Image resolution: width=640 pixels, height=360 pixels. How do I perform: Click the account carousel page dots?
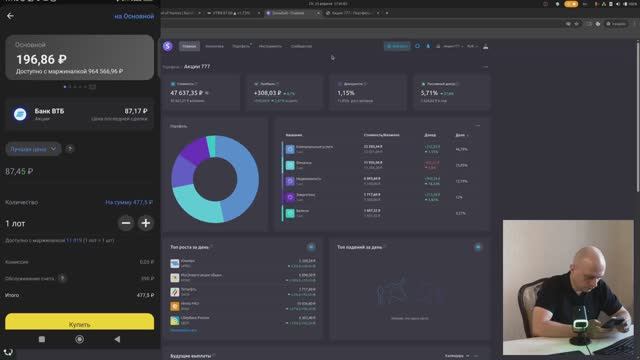[80, 87]
